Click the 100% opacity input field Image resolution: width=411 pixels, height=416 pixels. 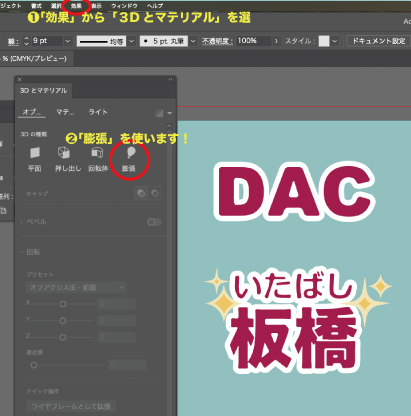(x=253, y=41)
